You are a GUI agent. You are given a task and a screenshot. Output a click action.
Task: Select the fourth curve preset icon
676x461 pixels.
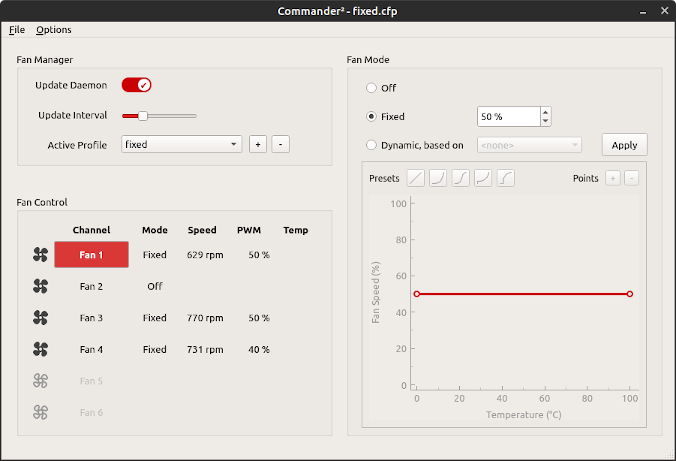point(483,178)
